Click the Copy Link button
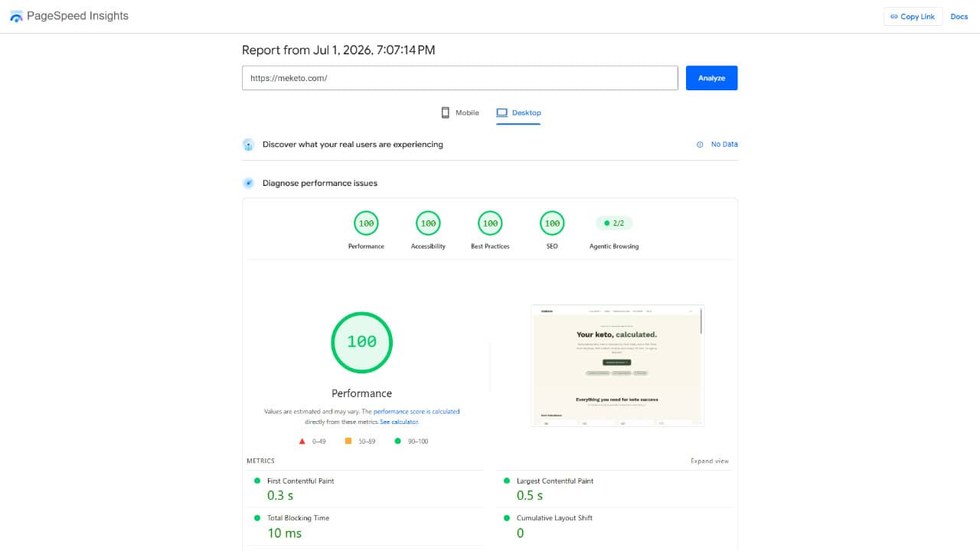This screenshot has width=980, height=551. [x=913, y=17]
